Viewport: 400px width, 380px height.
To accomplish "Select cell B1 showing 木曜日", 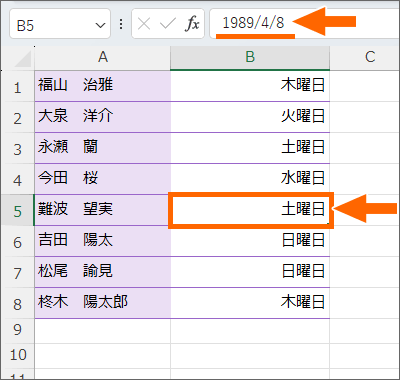I will pyautogui.click(x=250, y=86).
